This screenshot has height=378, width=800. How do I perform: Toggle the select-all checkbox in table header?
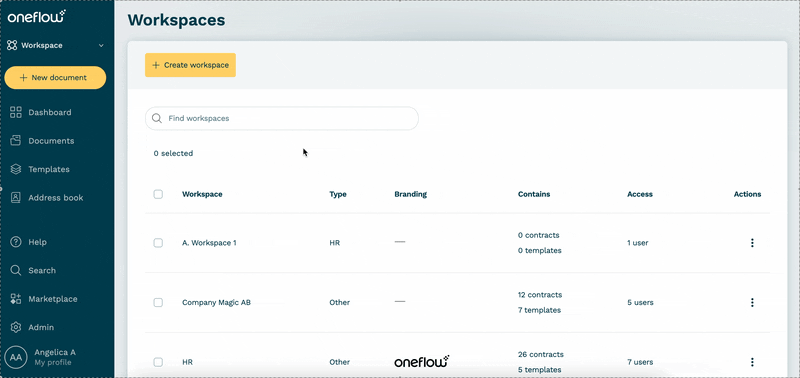pos(158,194)
